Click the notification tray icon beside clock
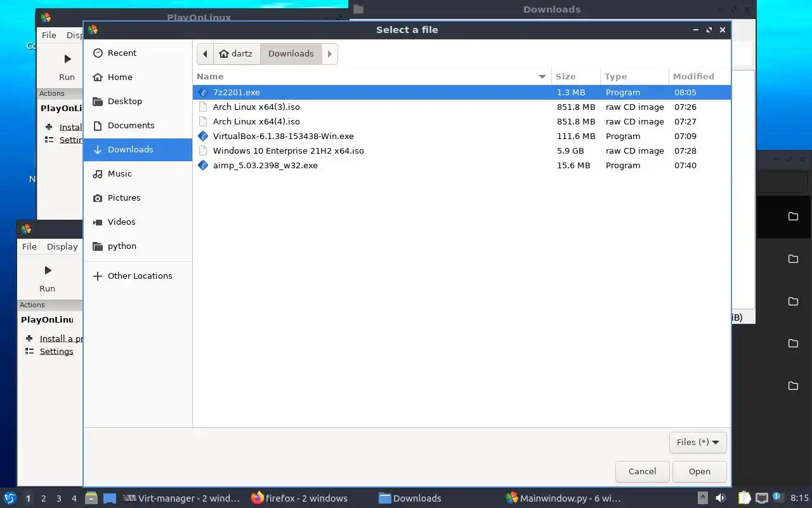Image resolution: width=812 pixels, height=508 pixels. [x=779, y=498]
